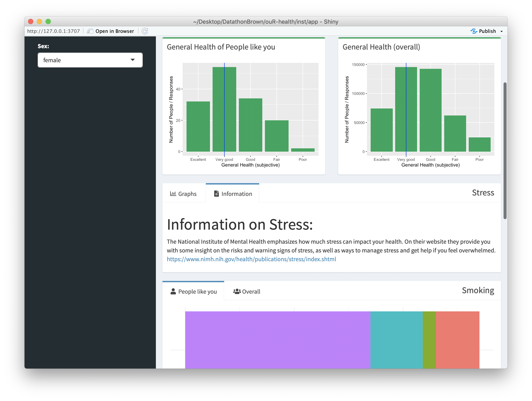Open the Sex dropdown showing female
The image size is (532, 401).
pos(90,60)
